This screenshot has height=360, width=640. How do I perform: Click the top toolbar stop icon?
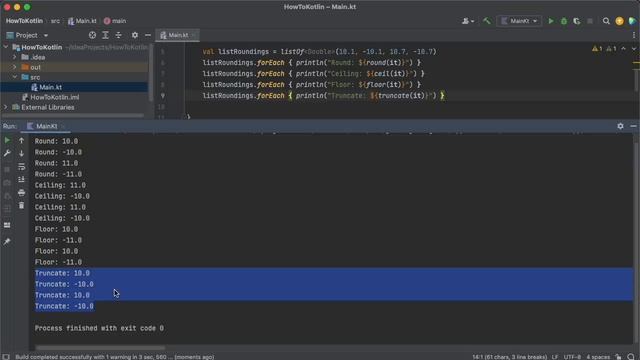click(x=590, y=21)
